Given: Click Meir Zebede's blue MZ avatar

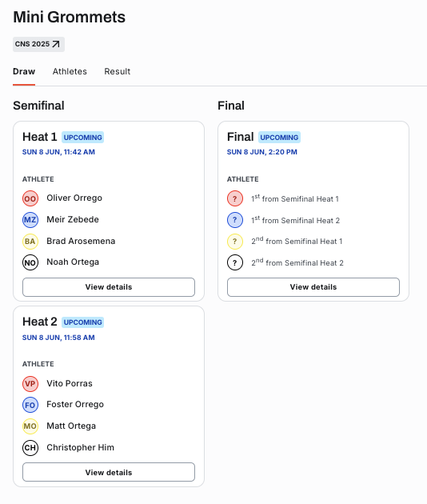Looking at the screenshot, I should (x=30, y=220).
